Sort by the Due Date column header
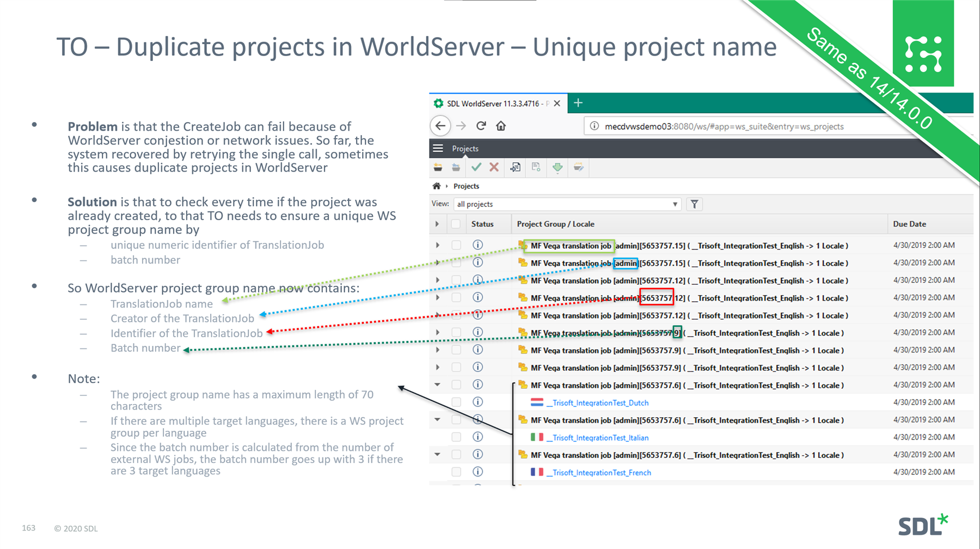The width and height of the screenshot is (980, 549). coord(909,224)
